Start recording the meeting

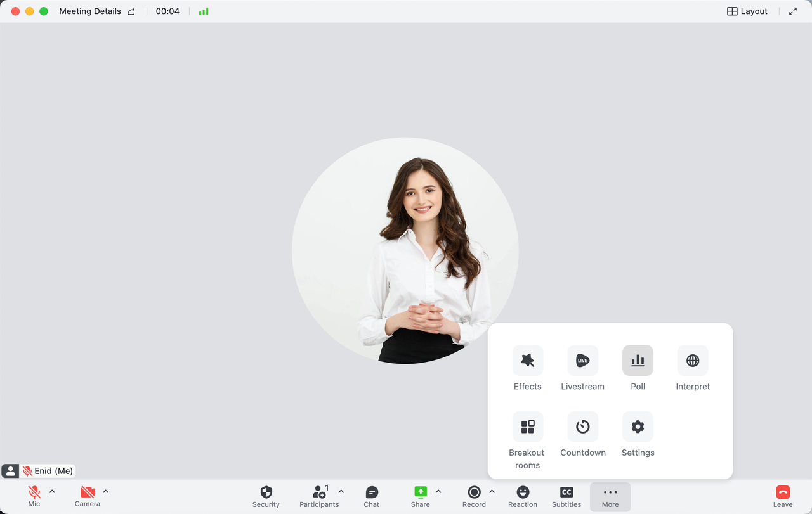tap(474, 496)
